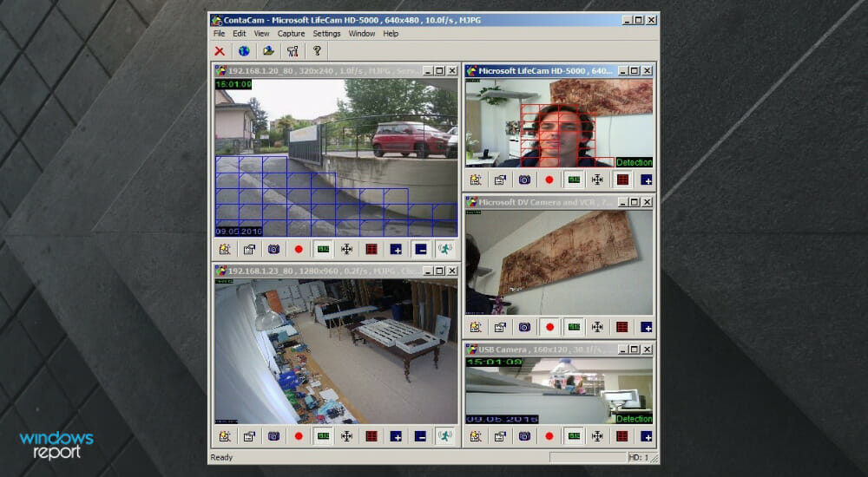Open camera settings icon in Microsoft DV Camera window

pos(476,327)
